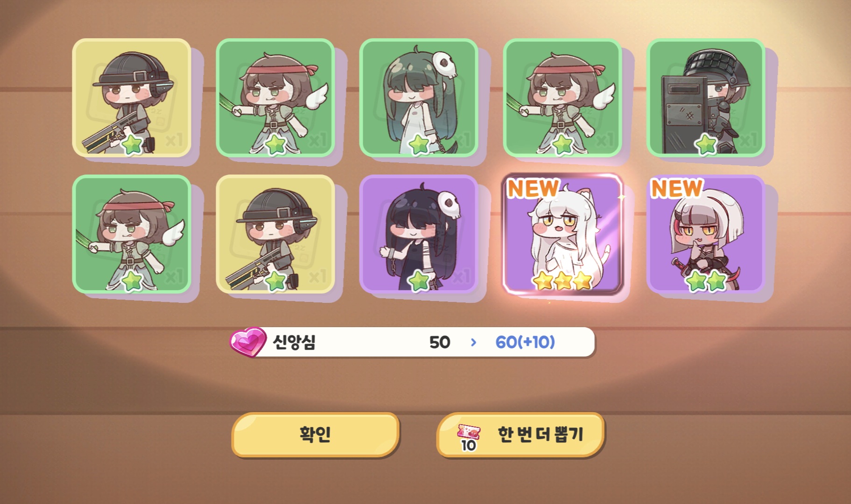Select the headband winged girl, bottom left

(132, 234)
